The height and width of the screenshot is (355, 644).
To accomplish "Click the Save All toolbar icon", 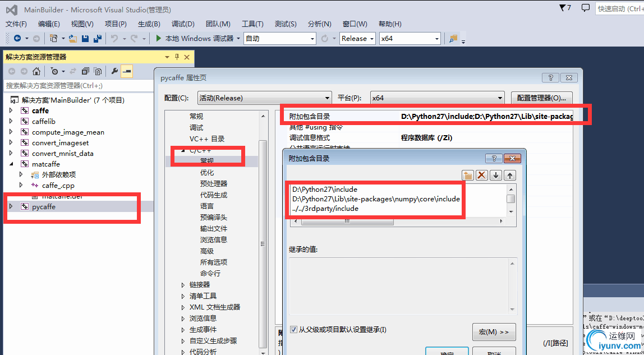I will 98,39.
